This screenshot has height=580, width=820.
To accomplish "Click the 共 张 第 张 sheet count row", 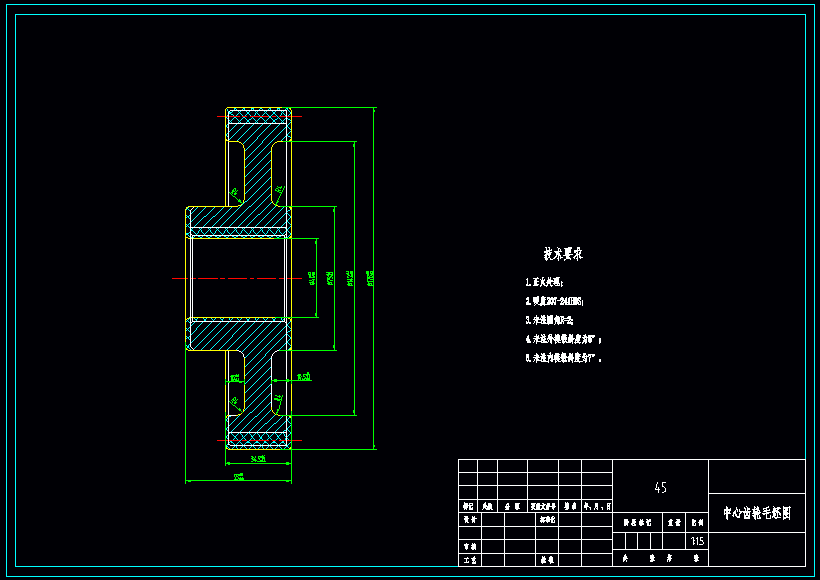I will [660, 559].
